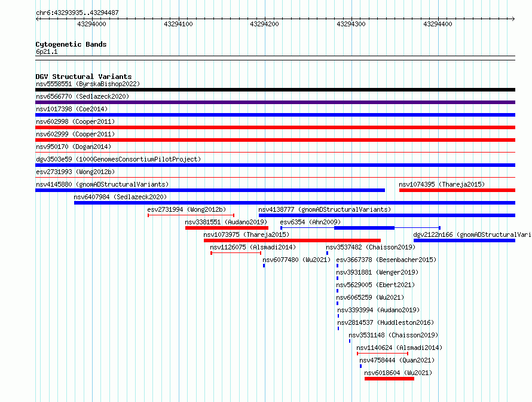This screenshot has height=402, width=532.
Task: Click ruler position 43294400
Action: tap(438, 24)
